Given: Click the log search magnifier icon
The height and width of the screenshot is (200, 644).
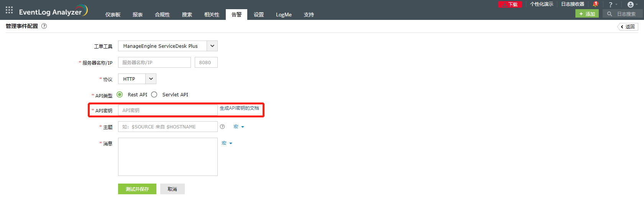Looking at the screenshot, I should 609,14.
